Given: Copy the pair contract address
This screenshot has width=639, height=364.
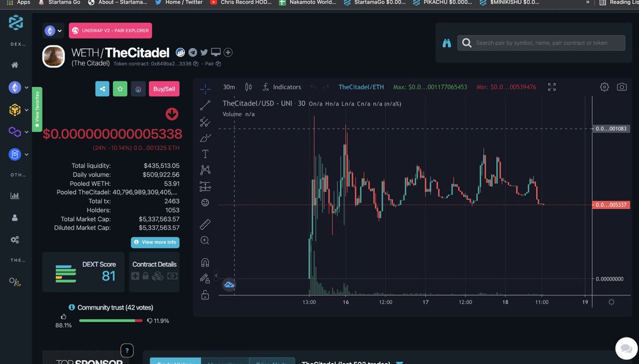Looking at the screenshot, I should (x=218, y=64).
